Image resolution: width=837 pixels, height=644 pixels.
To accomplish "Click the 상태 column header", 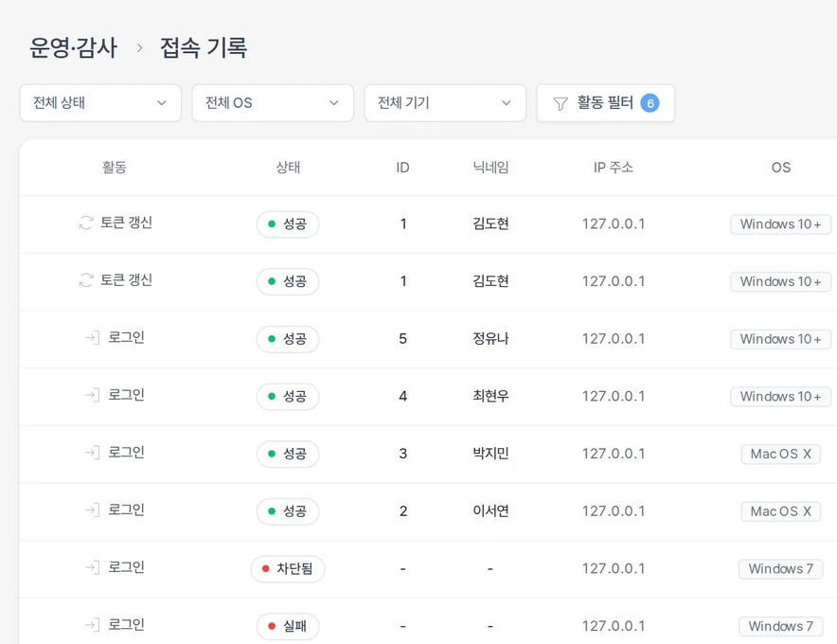I will click(288, 168).
